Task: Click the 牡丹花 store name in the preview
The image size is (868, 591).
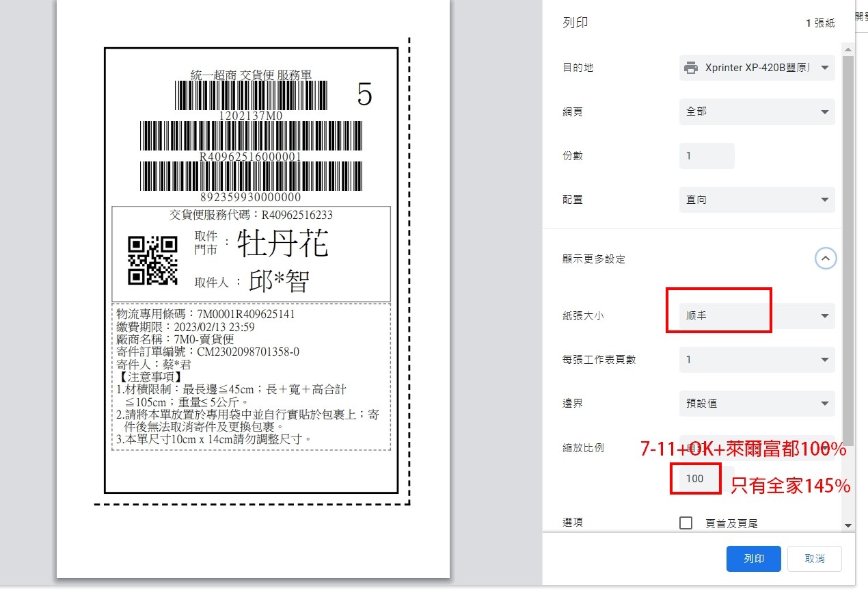Action: 283,244
